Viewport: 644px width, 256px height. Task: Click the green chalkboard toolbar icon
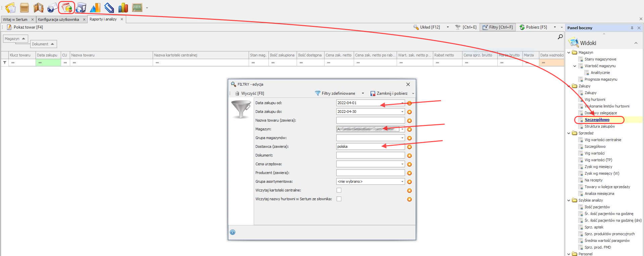pos(137,7)
